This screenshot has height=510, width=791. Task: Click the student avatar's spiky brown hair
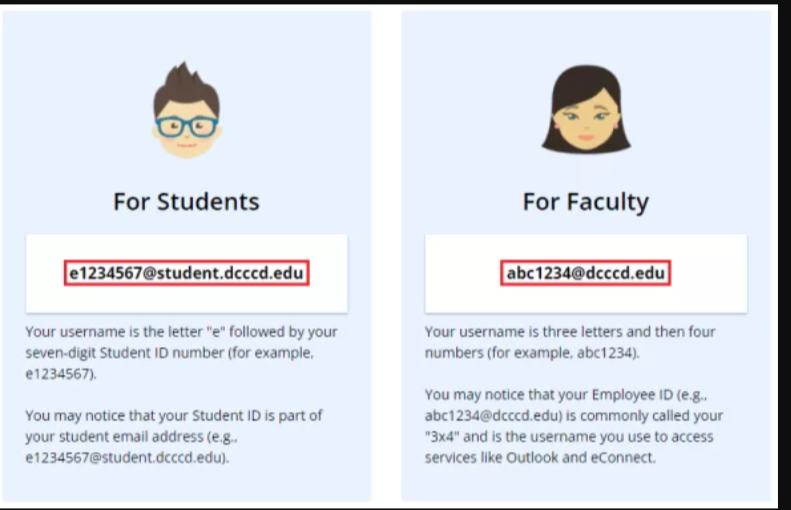187,88
